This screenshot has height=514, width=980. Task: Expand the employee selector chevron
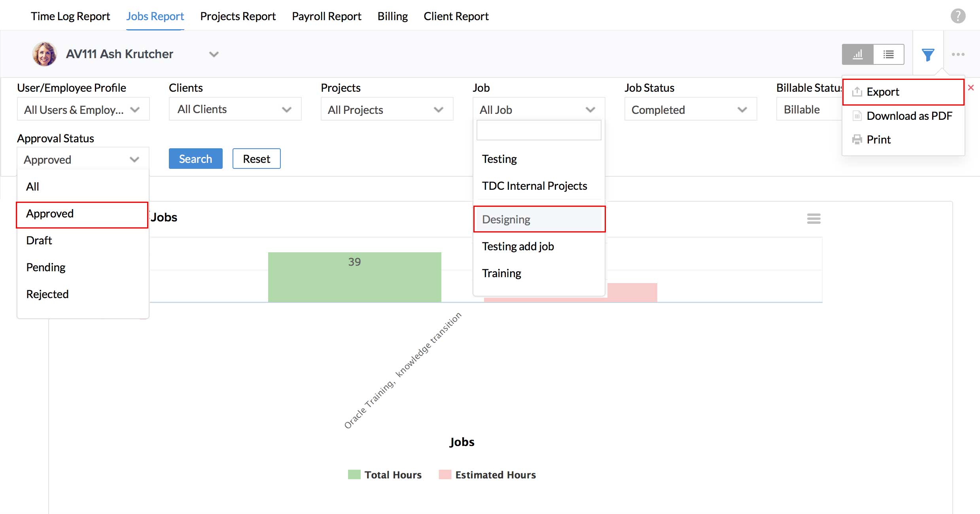pyautogui.click(x=214, y=54)
